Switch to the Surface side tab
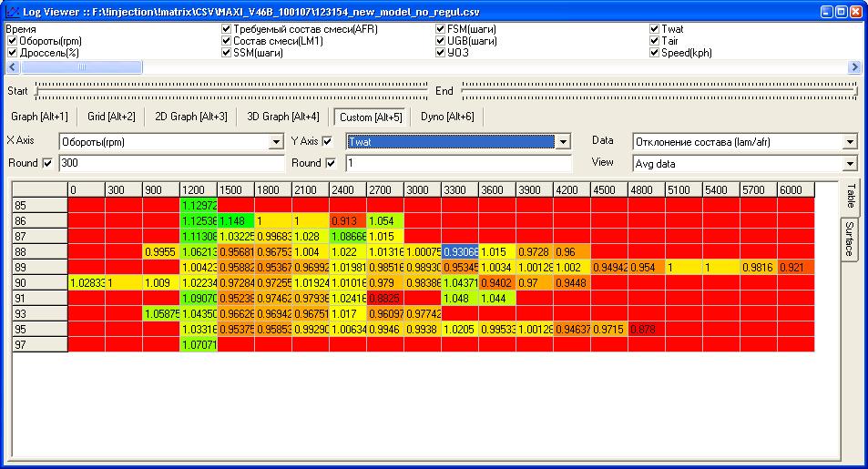Image resolution: width=868 pixels, height=469 pixels. coord(849,239)
